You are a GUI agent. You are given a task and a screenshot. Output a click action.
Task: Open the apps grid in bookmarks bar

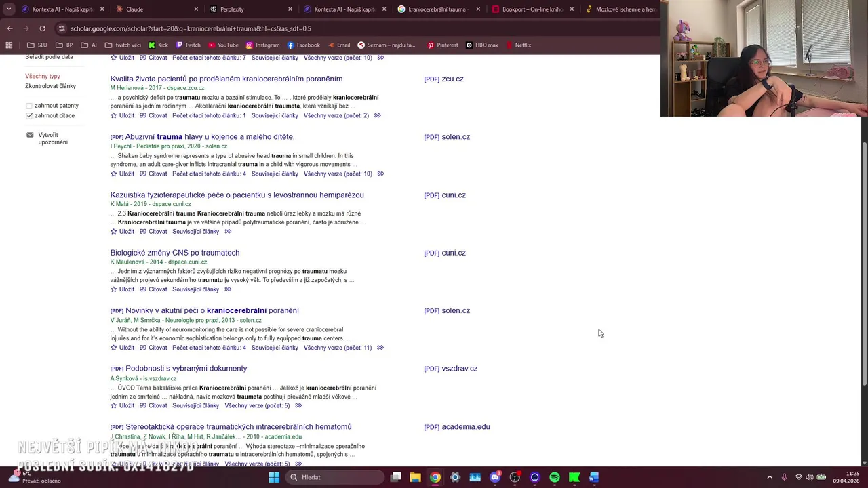click(9, 45)
